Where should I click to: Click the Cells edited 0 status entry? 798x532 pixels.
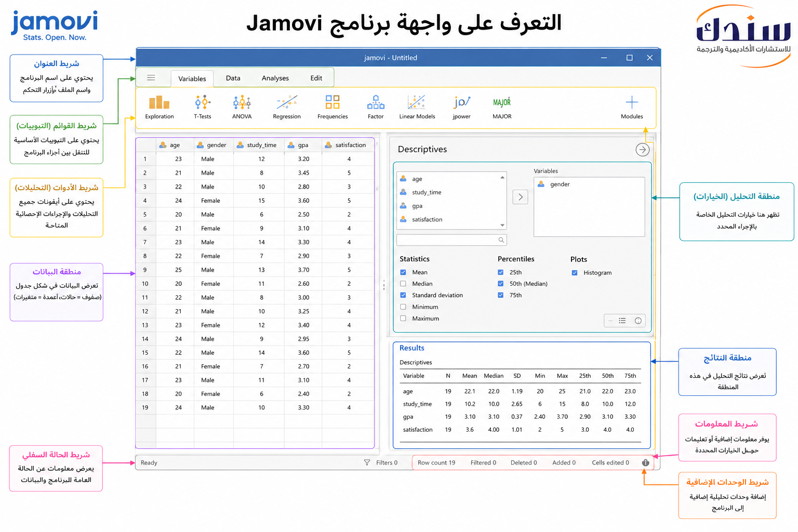(610, 462)
